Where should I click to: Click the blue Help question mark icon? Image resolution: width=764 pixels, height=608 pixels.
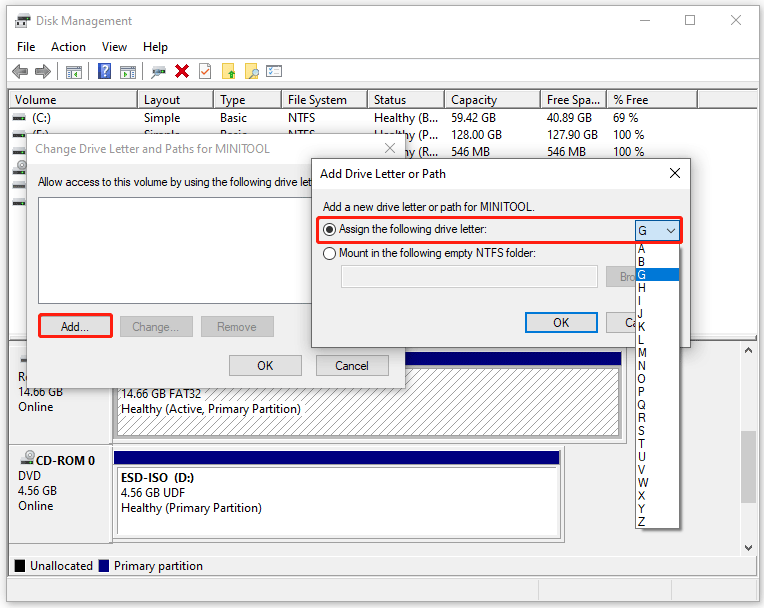tap(104, 71)
